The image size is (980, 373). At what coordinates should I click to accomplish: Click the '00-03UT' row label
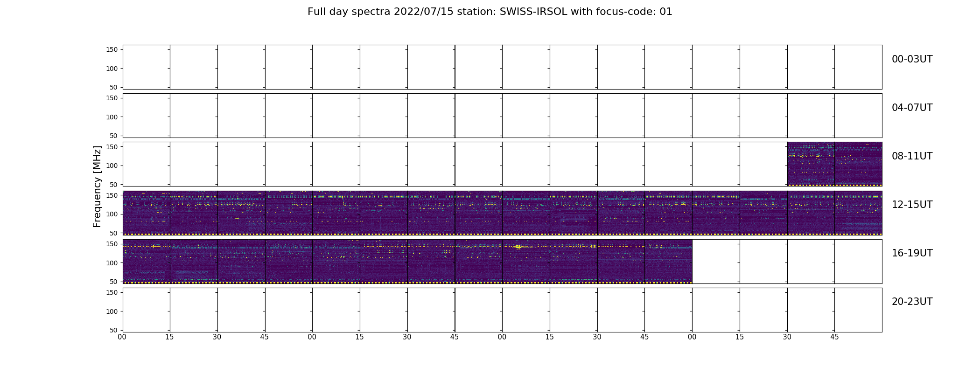(912, 59)
